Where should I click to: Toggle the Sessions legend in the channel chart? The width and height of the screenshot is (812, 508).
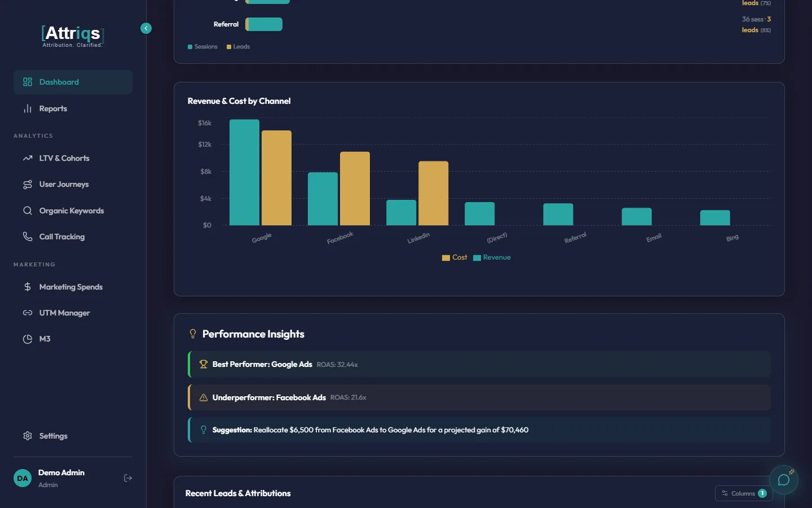(202, 46)
